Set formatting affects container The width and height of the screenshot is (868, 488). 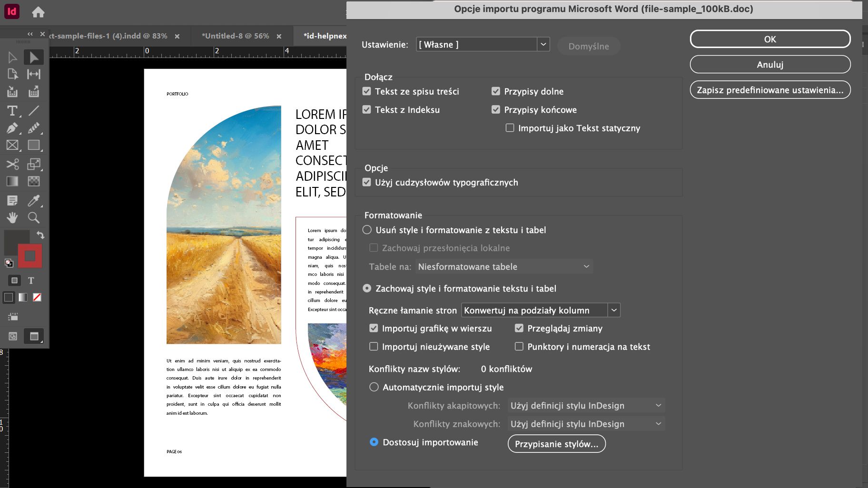click(x=14, y=281)
